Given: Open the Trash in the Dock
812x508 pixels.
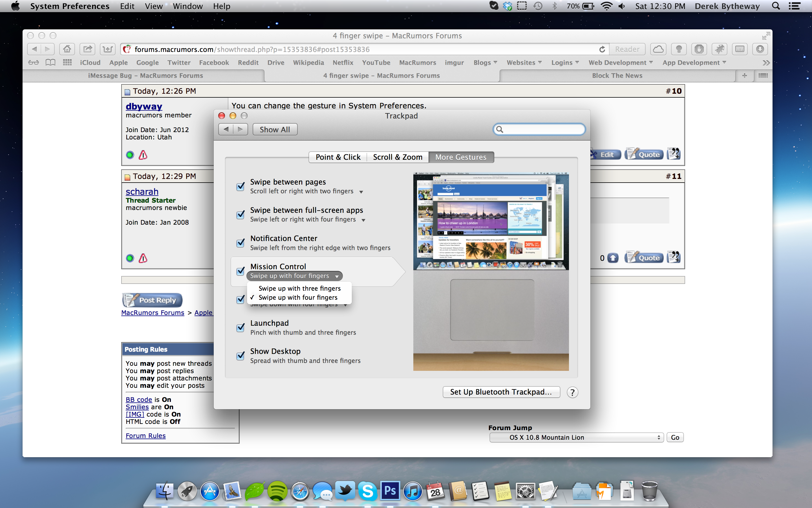Looking at the screenshot, I should point(649,491).
